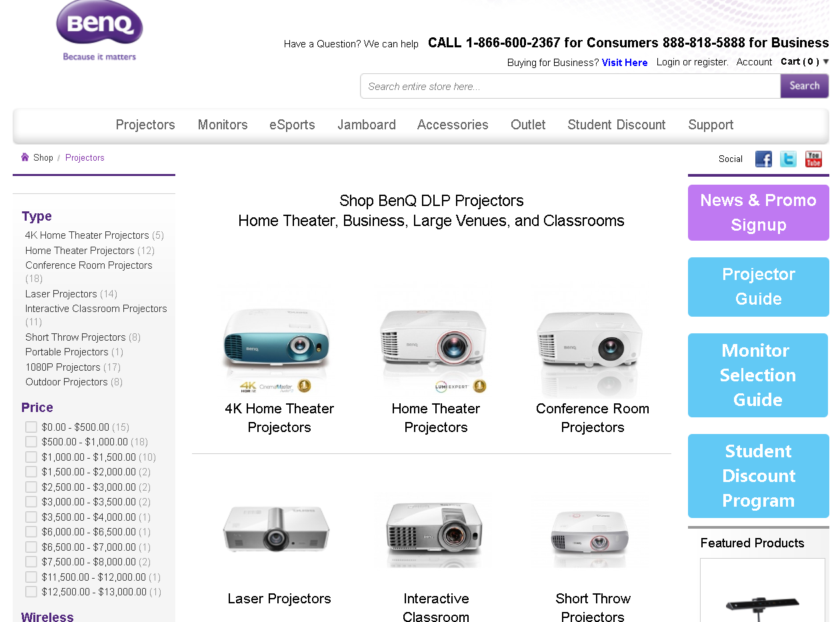The image size is (840, 622).
Task: Go to the eSports menu item
Action: (292, 125)
